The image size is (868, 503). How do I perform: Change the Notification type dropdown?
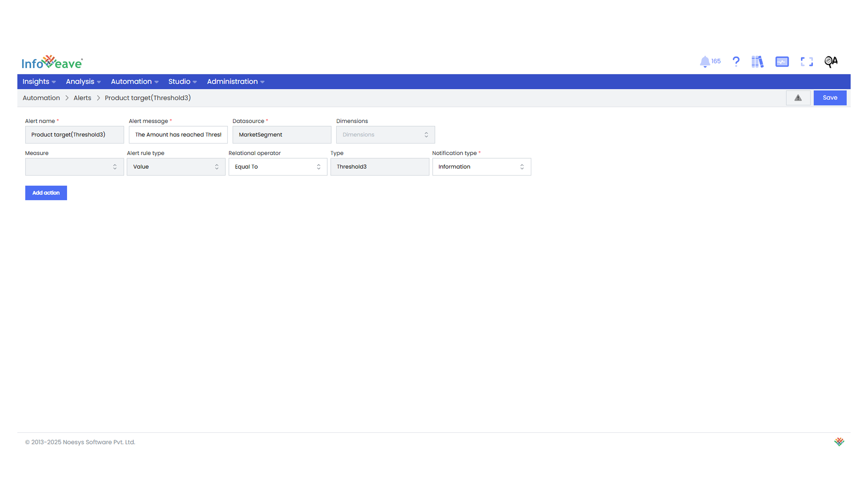[481, 167]
